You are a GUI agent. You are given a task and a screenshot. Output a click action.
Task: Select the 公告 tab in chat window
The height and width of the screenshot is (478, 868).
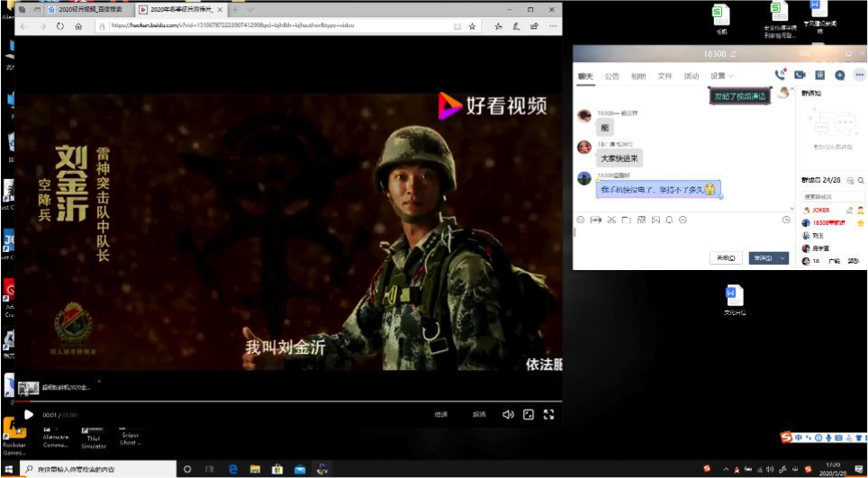coord(611,77)
